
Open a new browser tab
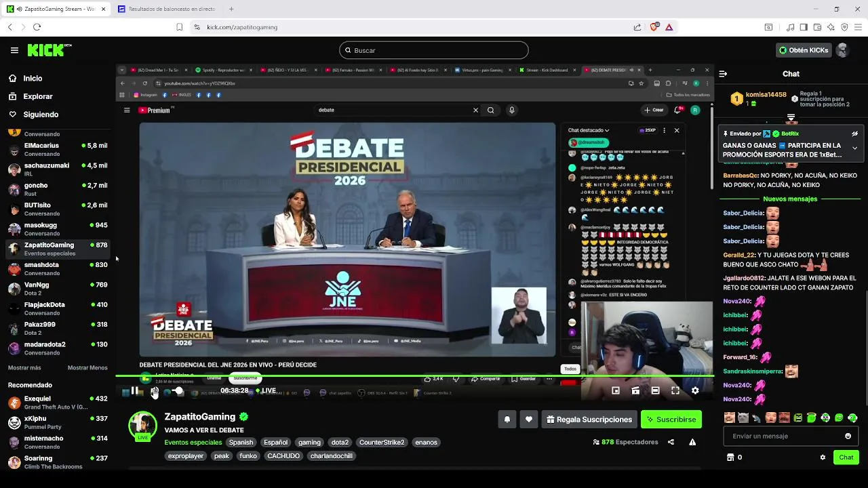[x=231, y=9]
